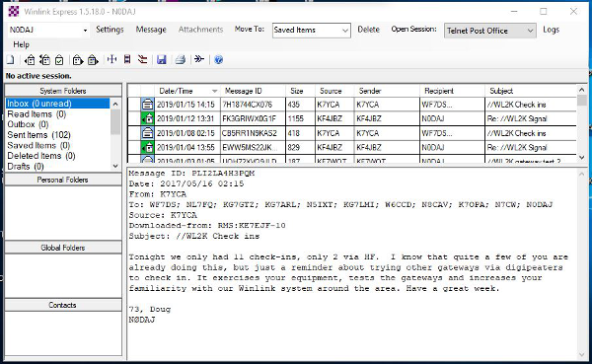
Task: Click the envelope icon on the 2019/01/15 14:15 row
Action: (148, 105)
